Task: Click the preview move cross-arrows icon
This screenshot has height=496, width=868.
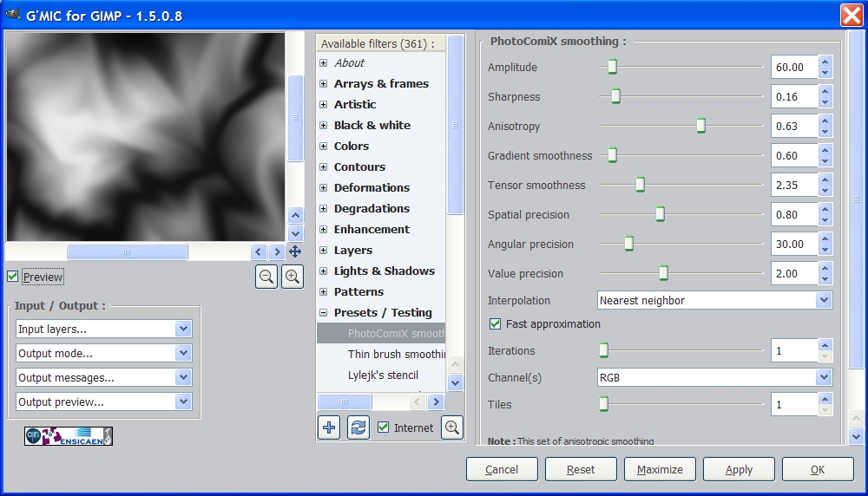Action: [295, 251]
